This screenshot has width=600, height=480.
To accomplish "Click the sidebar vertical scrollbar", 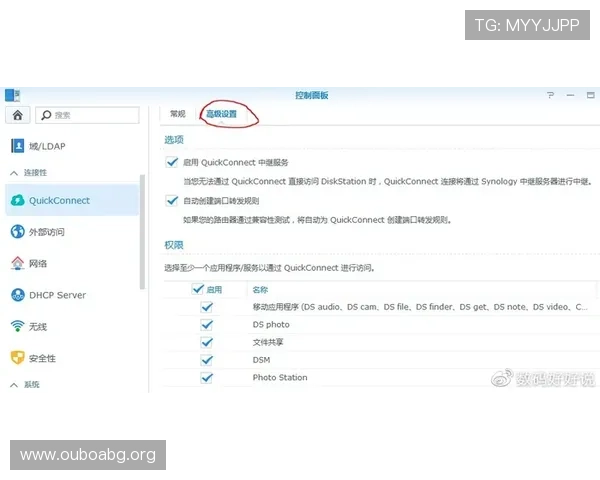I will click(142, 232).
